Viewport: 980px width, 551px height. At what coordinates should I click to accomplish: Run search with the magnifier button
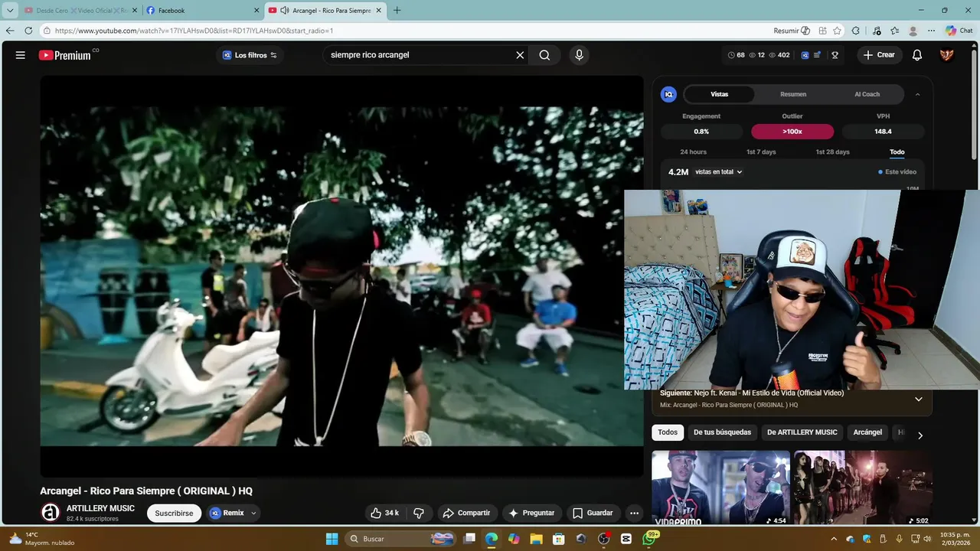point(544,55)
